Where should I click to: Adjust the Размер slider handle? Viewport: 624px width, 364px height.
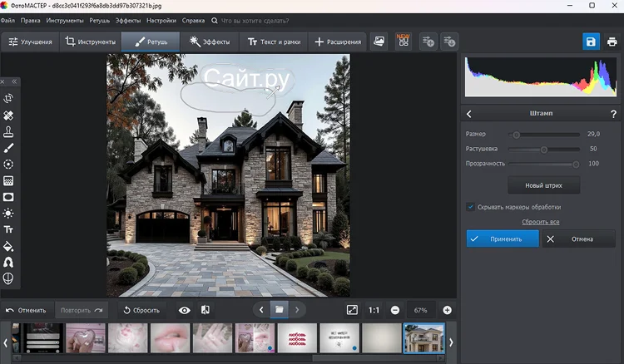coord(516,135)
